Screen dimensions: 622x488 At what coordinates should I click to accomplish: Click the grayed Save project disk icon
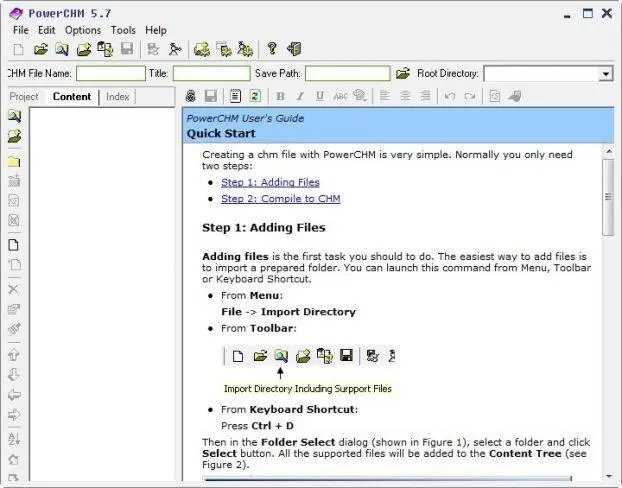point(127,49)
